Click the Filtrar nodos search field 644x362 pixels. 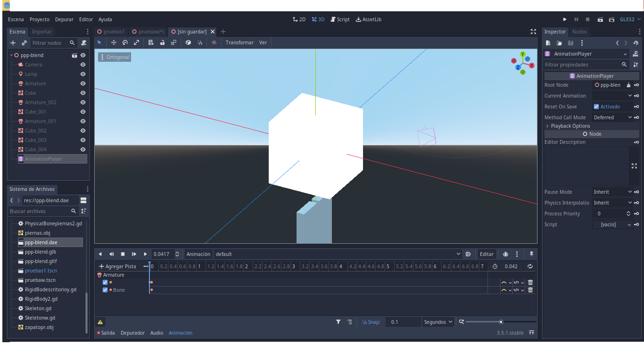(x=54, y=43)
